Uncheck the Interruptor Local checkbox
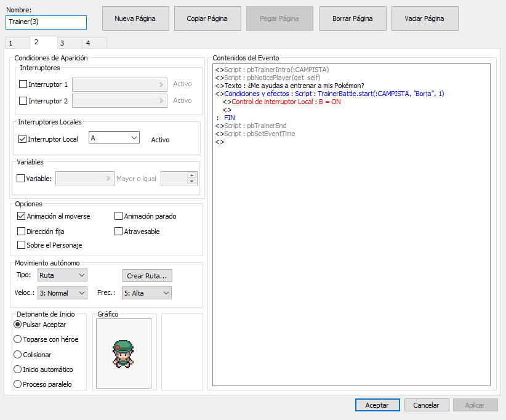 [x=22, y=139]
